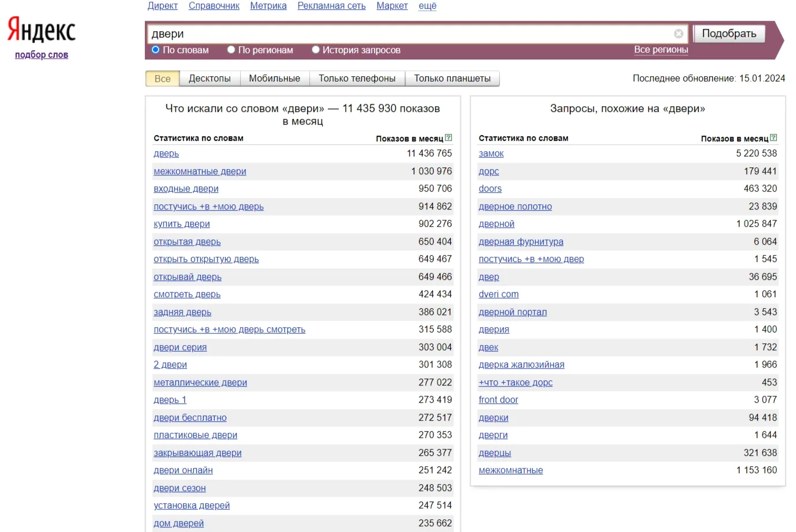Image resolution: width=796 pixels, height=532 pixels.
Task: Switch to the 'Десктопы' tab
Action: click(x=210, y=78)
